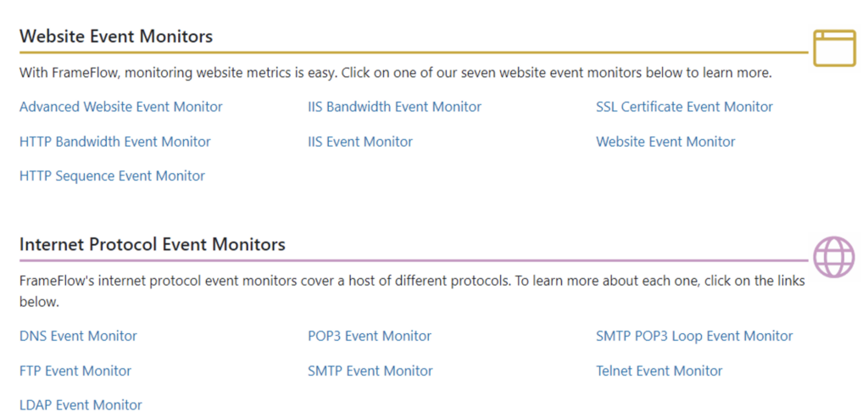Open SMTP POP3 Loop Event Monitor

[695, 336]
